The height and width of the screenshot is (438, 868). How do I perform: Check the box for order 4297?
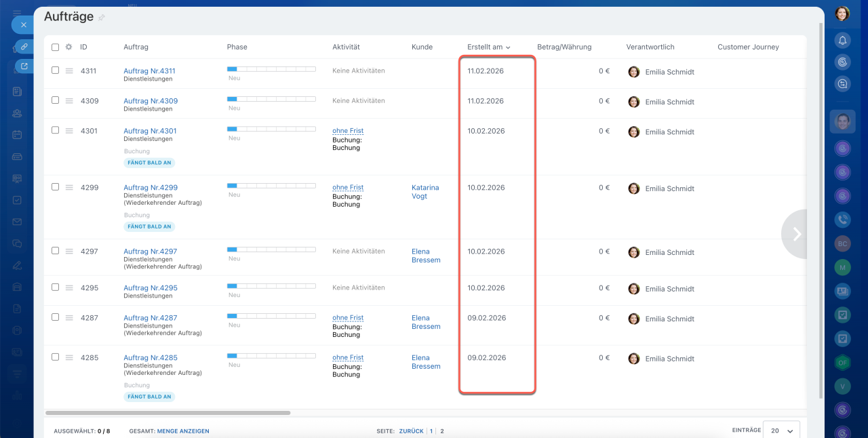(56, 251)
